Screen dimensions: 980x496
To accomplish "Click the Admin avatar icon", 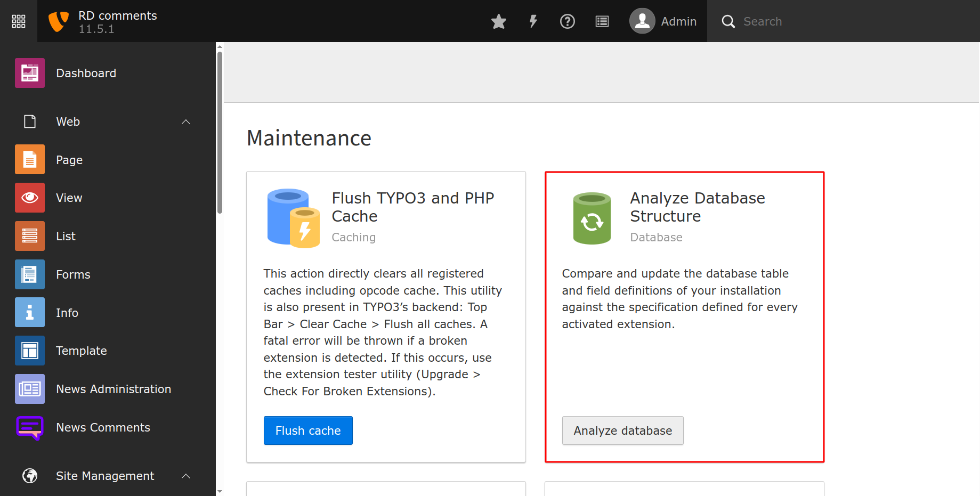I will 642,21.
